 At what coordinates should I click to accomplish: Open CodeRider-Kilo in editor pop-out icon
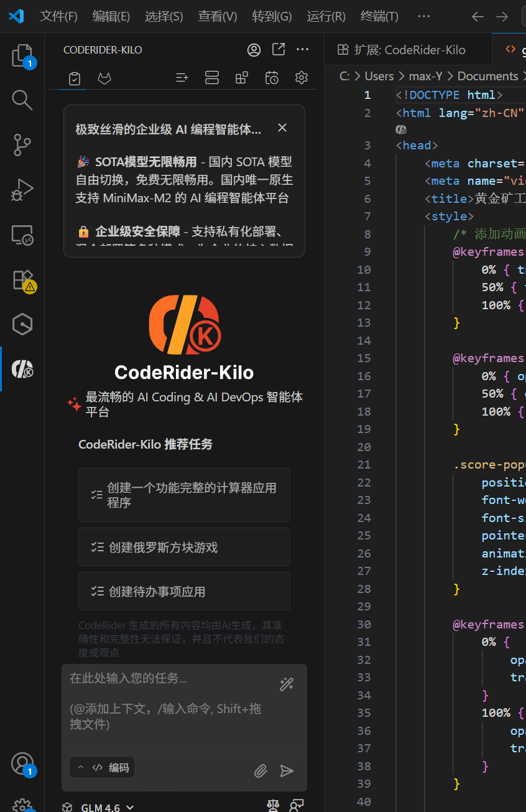pyautogui.click(x=279, y=49)
